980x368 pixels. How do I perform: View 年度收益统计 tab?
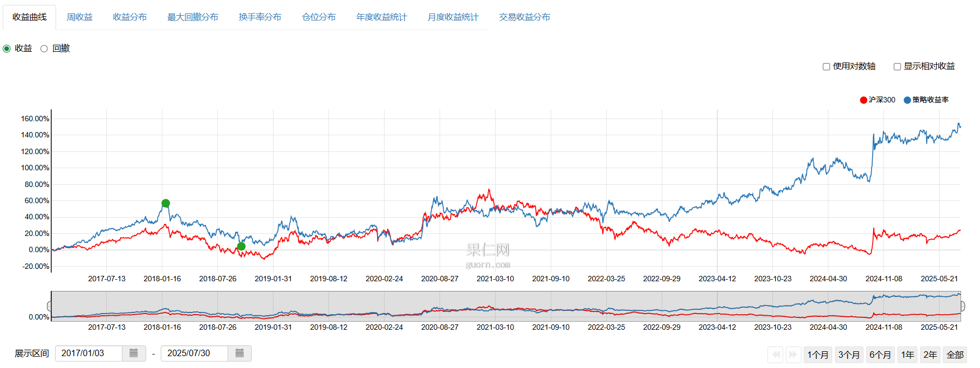point(382,17)
